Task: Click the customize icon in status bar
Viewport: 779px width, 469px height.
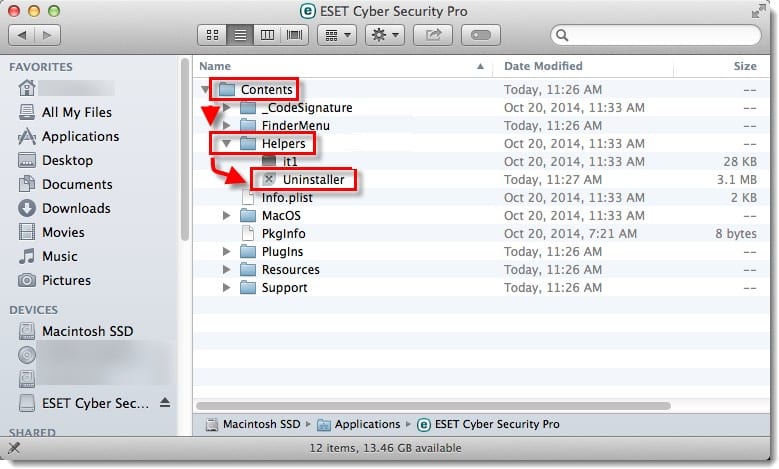Action: tap(14, 448)
